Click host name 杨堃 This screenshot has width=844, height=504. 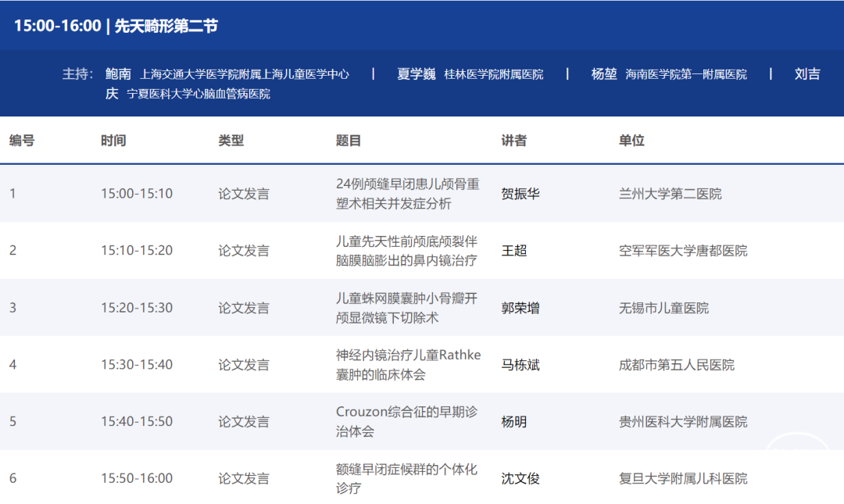603,74
